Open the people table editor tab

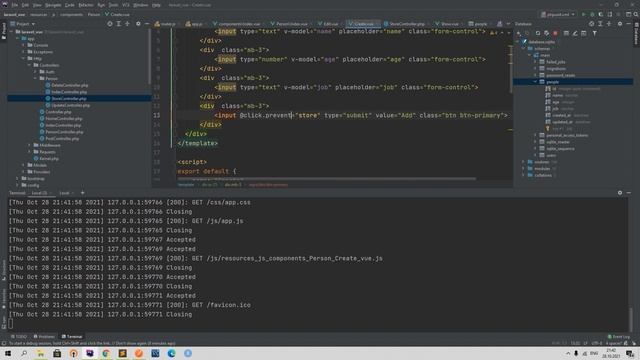pos(478,24)
